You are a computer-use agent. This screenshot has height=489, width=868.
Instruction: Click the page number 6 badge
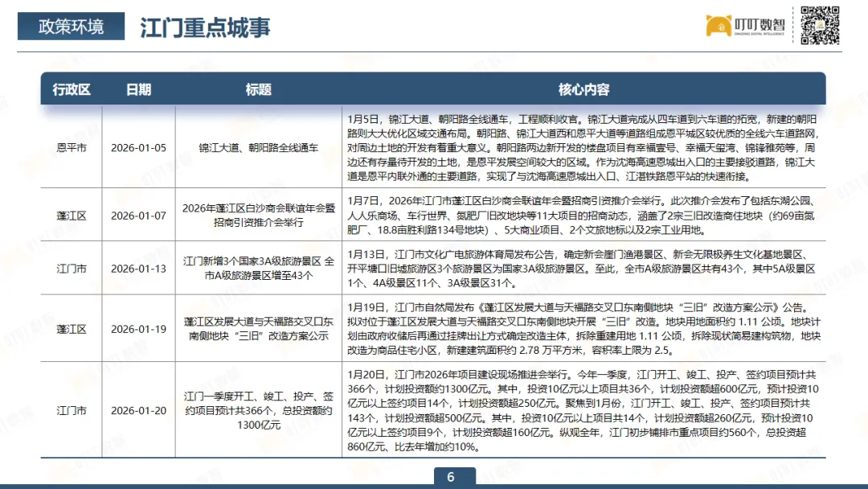pos(454,477)
